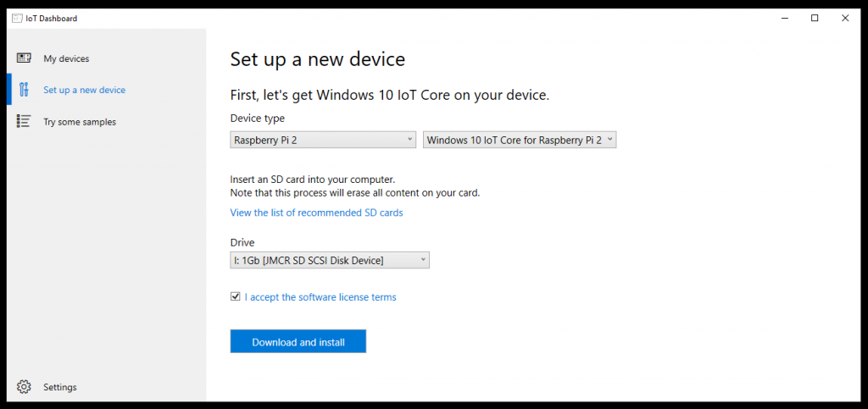Click the IoT Dashboard title bar app icon
The image size is (868, 409).
click(17, 19)
